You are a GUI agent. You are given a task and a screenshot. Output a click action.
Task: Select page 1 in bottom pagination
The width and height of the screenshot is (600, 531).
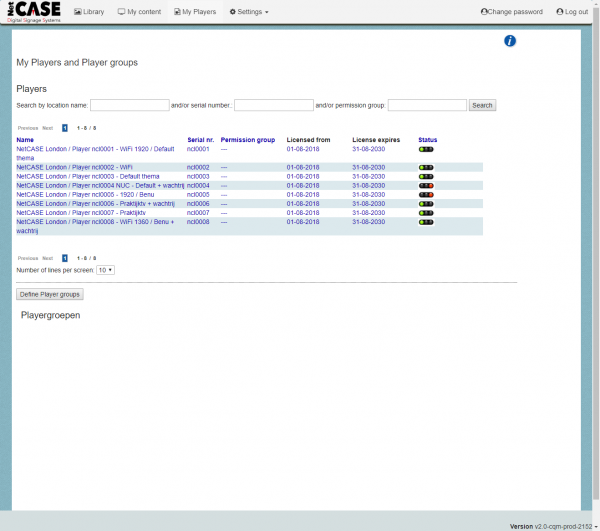pos(65,258)
